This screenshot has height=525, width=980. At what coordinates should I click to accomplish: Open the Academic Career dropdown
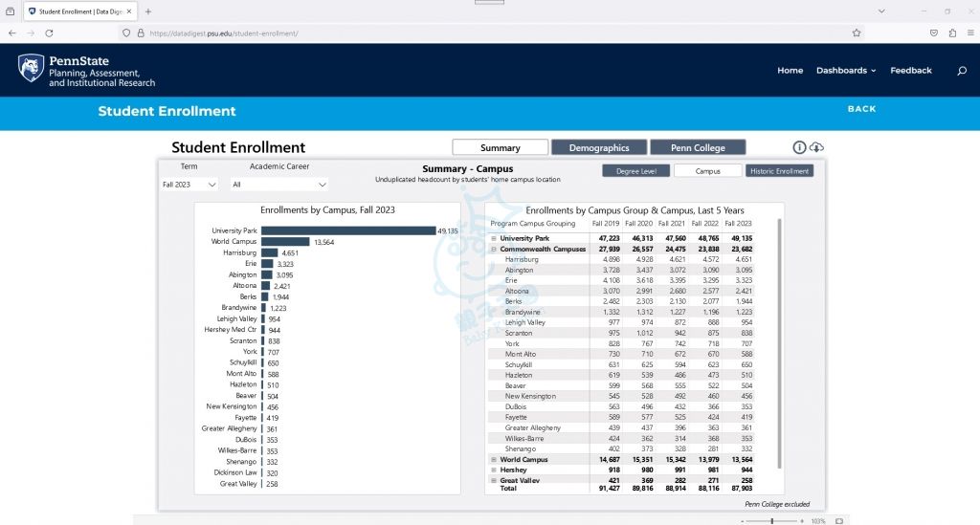coord(278,185)
